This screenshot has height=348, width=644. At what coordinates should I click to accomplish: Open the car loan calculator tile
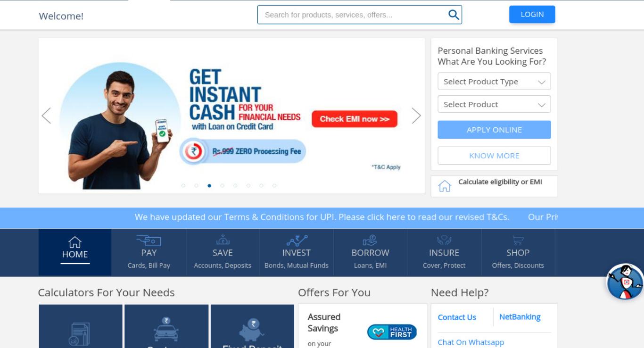click(166, 326)
